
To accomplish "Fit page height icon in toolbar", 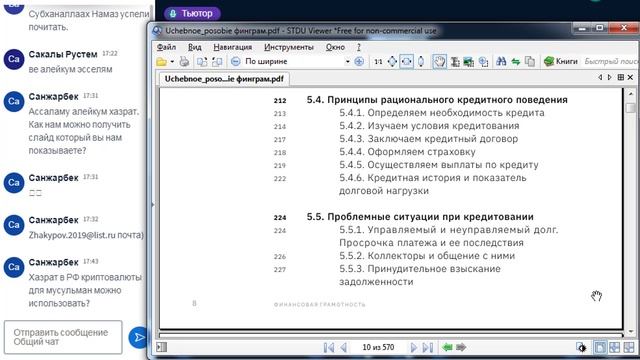I will 421,62.
